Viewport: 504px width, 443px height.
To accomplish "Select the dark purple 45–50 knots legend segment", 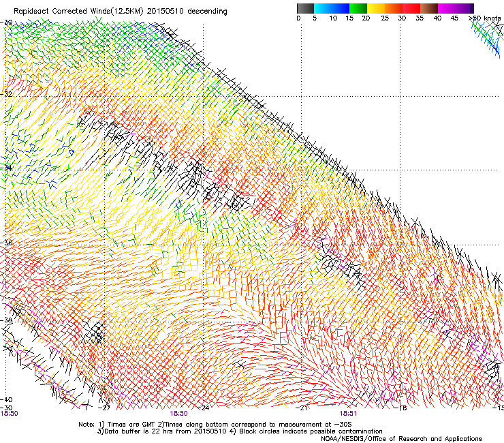I will click(x=464, y=8).
